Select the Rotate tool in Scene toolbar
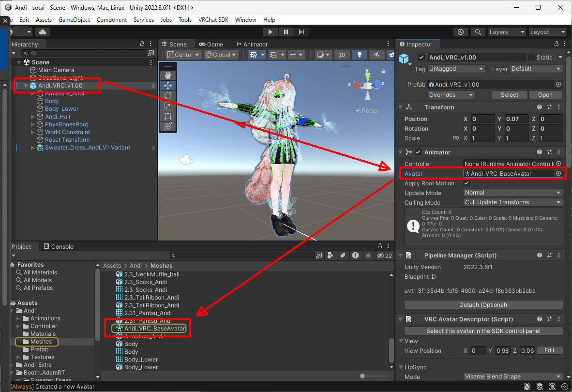This screenshot has height=392, width=572. click(168, 96)
